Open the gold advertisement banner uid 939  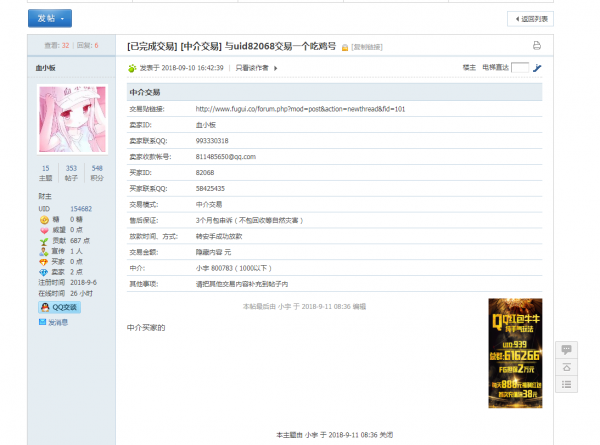coord(515,353)
